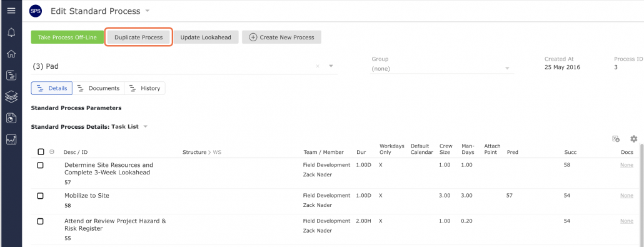This screenshot has width=644, height=247.
Task: Toggle the select-all checkbox in table header
Action: (x=41, y=152)
